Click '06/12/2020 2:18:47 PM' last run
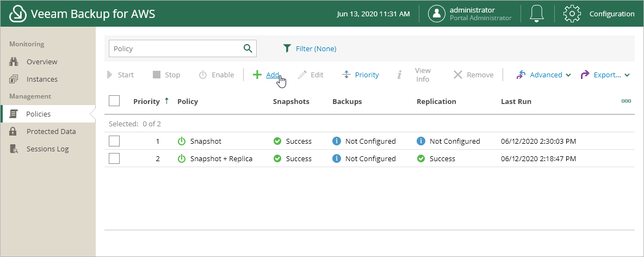 (538, 159)
